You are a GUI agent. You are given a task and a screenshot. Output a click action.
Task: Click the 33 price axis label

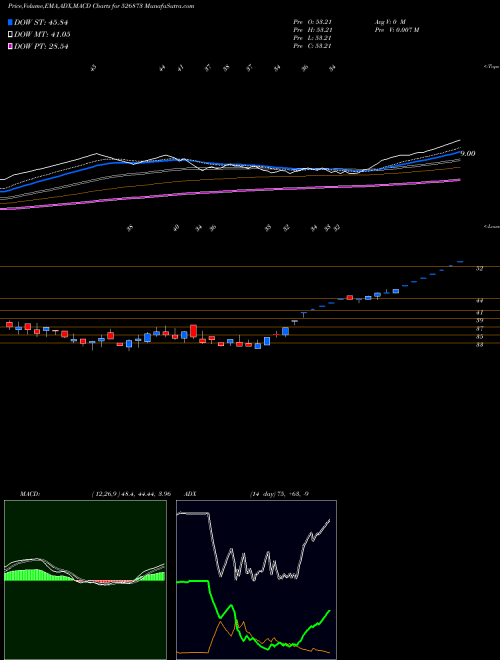[x=479, y=344]
